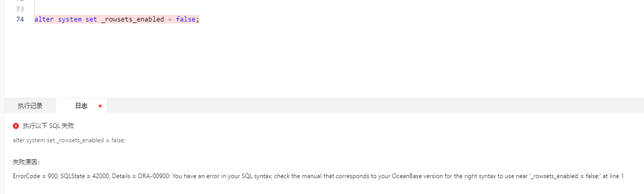The image size is (644, 194).
Task: Click line number 73 in the gutter
Action: tap(20, 9)
